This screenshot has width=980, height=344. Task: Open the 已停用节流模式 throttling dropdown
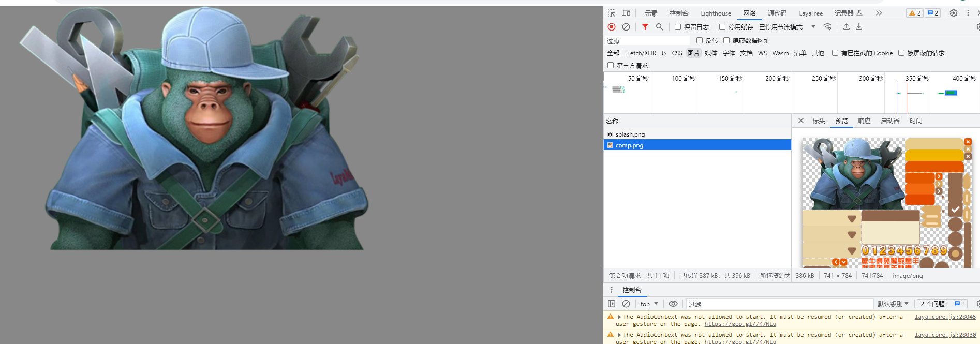coord(786,27)
